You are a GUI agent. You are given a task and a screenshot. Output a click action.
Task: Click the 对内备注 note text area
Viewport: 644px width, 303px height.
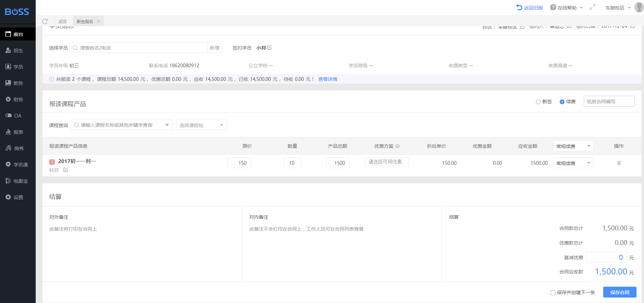[342, 251]
